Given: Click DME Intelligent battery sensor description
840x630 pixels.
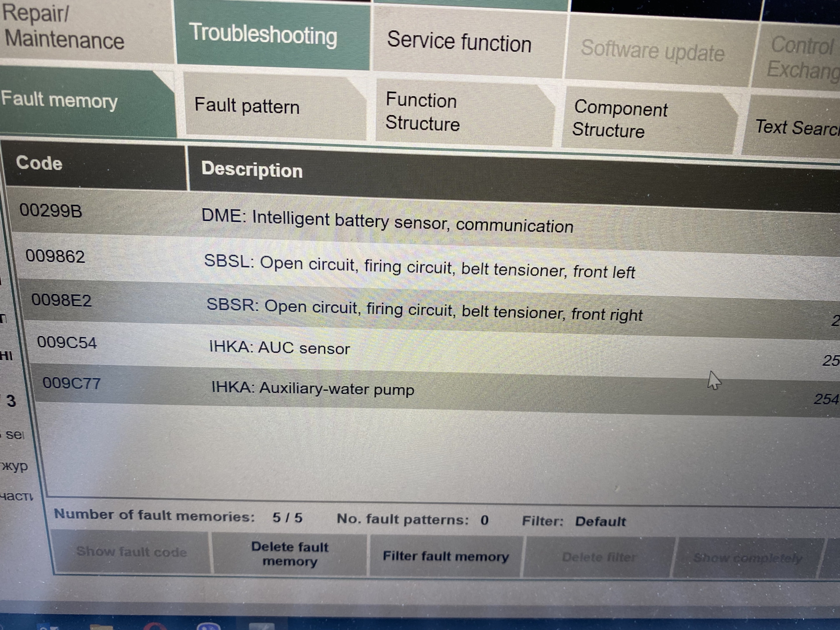Looking at the screenshot, I should pyautogui.click(x=387, y=221).
